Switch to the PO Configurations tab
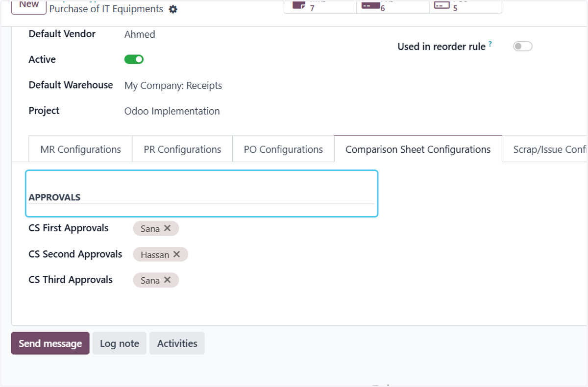This screenshot has height=387, width=588. pyautogui.click(x=283, y=149)
